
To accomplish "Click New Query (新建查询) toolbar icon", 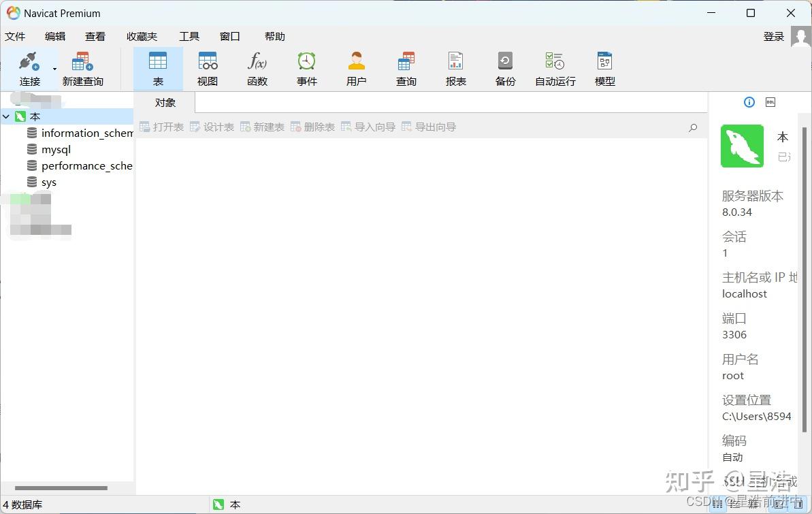I will click(83, 68).
